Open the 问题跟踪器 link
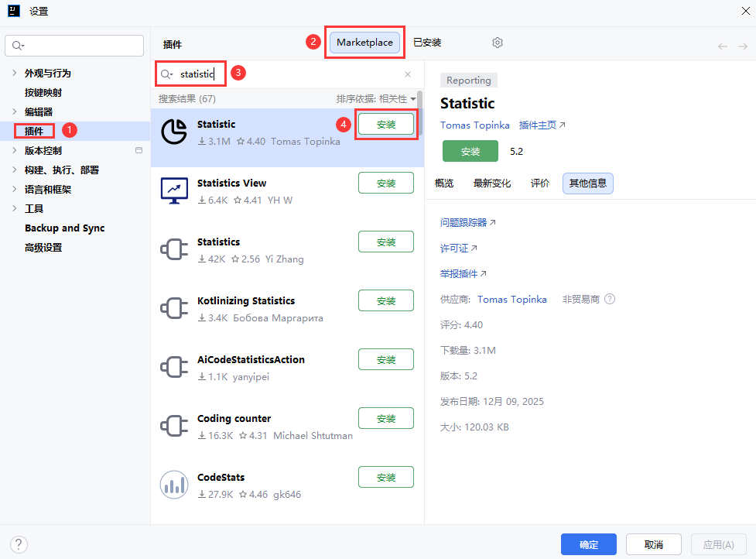The image size is (756, 559). tap(467, 223)
